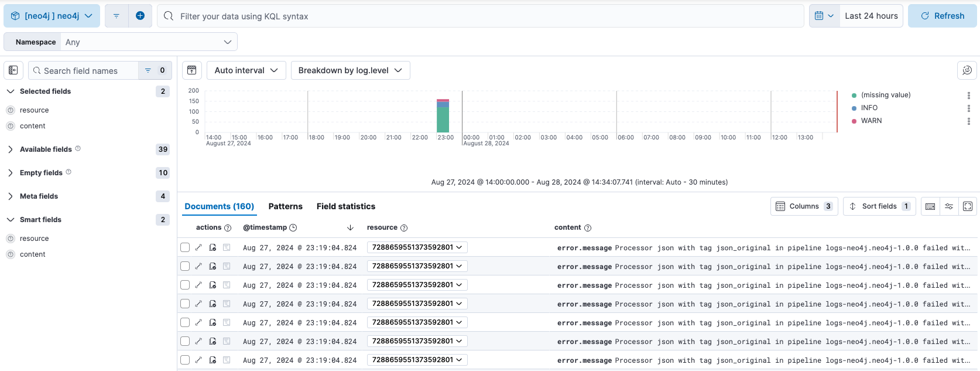
Task: Open the display options sliders icon
Action: [x=949, y=206]
